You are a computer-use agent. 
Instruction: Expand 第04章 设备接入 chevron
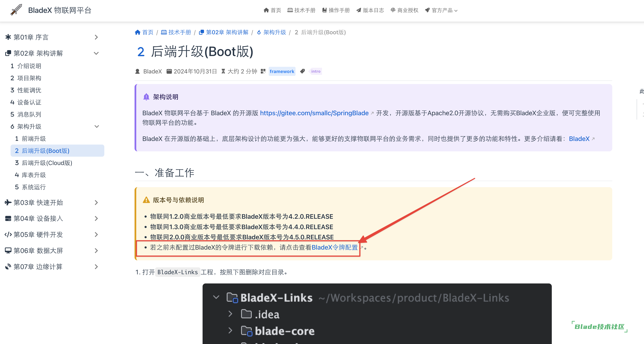(97, 219)
